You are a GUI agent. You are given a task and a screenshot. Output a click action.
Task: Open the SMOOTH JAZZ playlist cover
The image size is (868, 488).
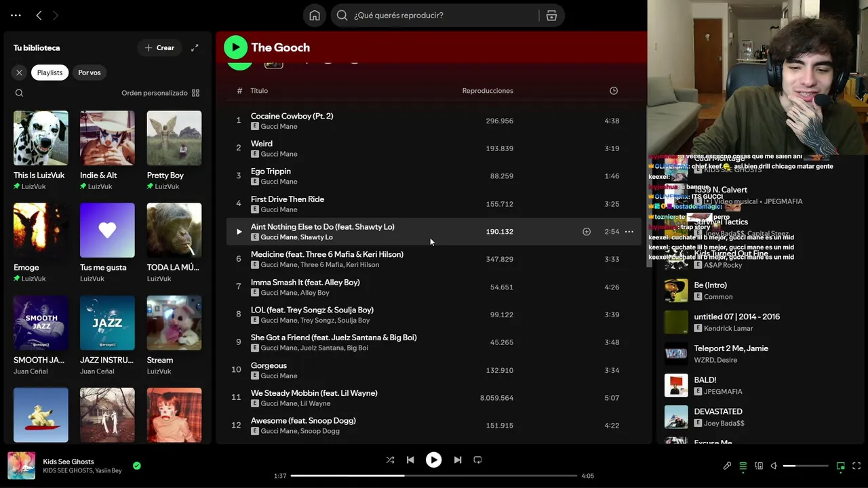[x=41, y=323]
